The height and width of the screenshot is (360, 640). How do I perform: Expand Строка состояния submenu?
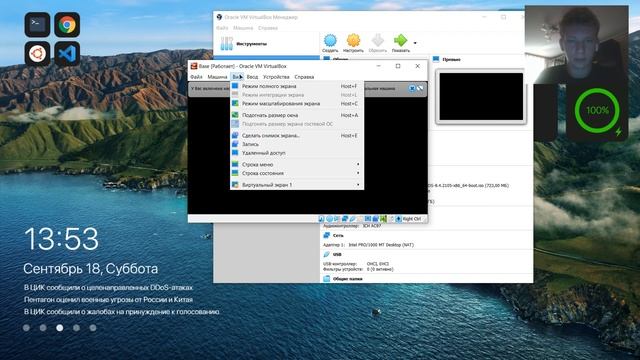(x=297, y=173)
